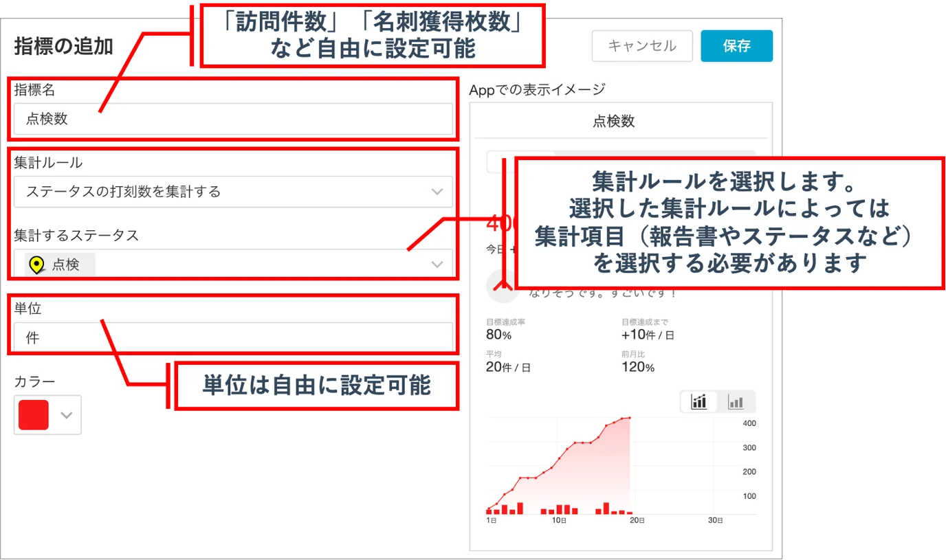946x560 pixels.
Task: Click the 80% 目標達成率 value
Action: [498, 335]
